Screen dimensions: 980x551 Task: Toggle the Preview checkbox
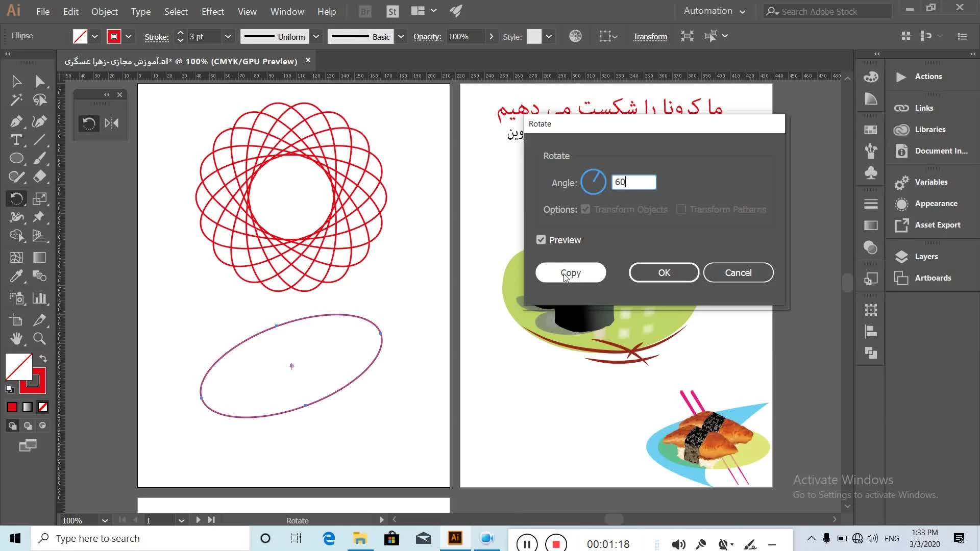[x=541, y=240]
